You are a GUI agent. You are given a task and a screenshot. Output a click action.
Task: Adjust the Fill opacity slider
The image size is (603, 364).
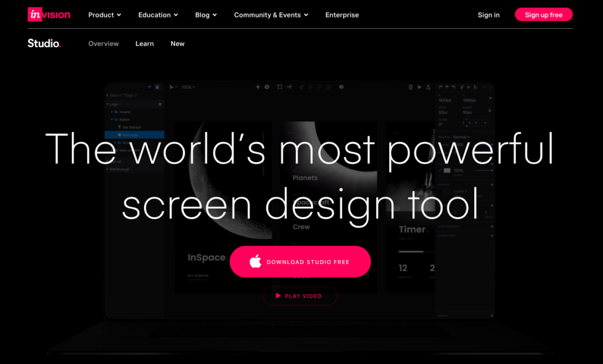tap(484, 170)
